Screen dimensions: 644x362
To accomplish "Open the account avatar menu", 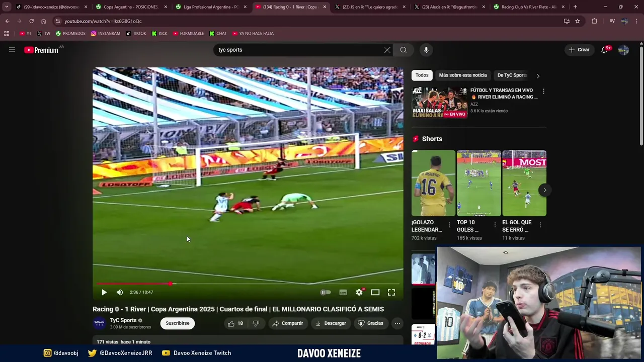I will click(623, 50).
